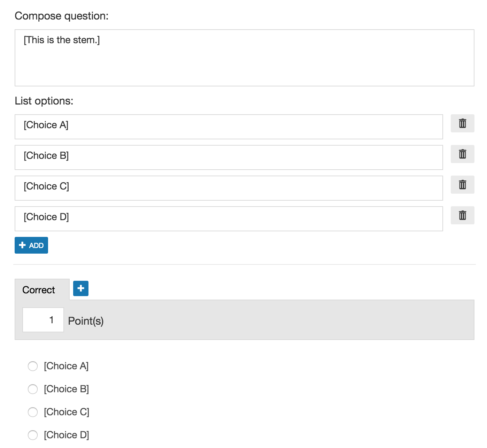Viewport: 487px width, 448px height.
Task: Click the Choice A answer label text
Action: click(x=66, y=366)
